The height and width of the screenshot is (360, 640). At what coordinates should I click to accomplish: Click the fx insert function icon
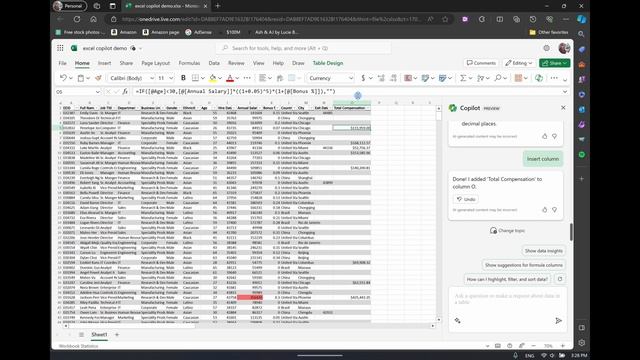click(x=125, y=91)
